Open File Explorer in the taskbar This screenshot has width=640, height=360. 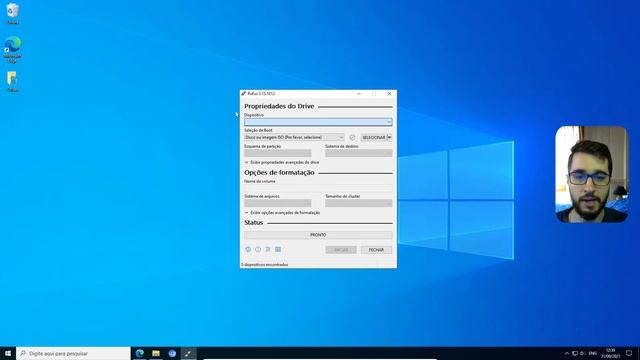point(156,353)
